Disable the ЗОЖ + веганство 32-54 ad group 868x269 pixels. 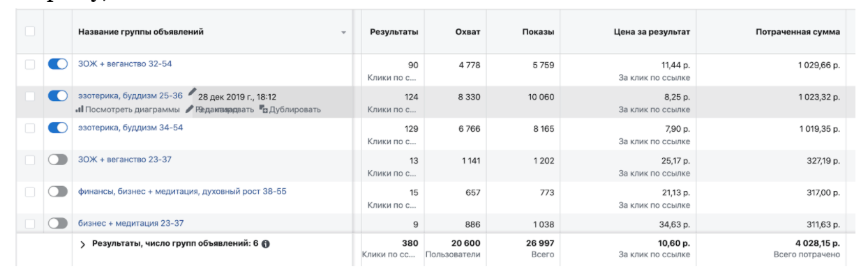point(58,64)
